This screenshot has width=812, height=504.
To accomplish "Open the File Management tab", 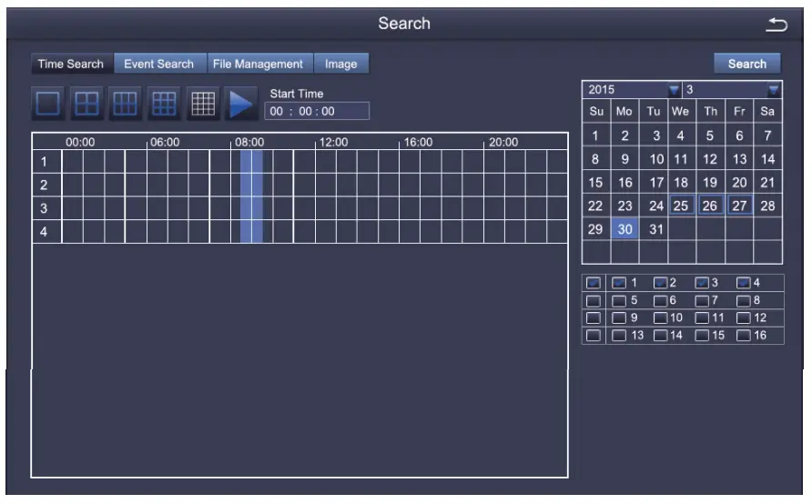I will click(x=259, y=64).
